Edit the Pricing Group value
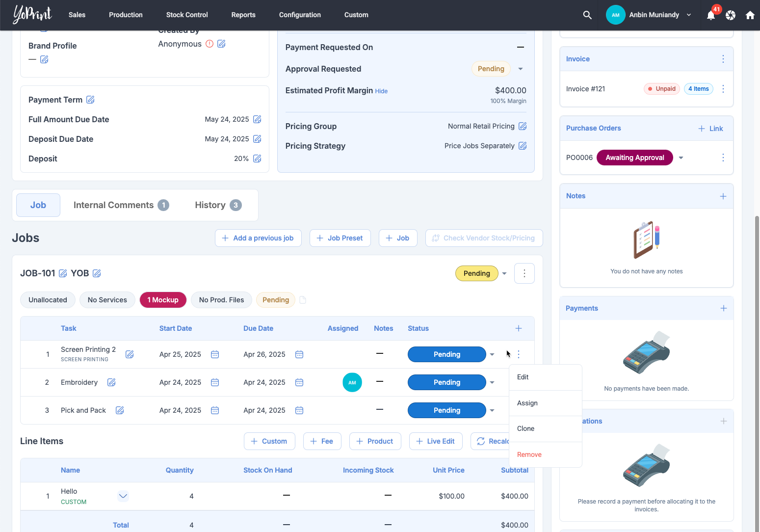This screenshot has height=532, width=760. tap(523, 126)
